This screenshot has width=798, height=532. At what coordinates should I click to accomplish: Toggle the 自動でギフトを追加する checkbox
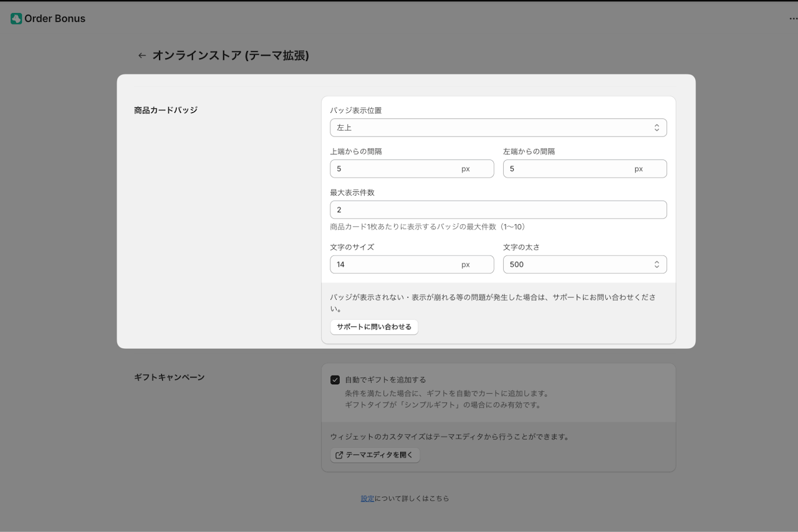point(335,380)
